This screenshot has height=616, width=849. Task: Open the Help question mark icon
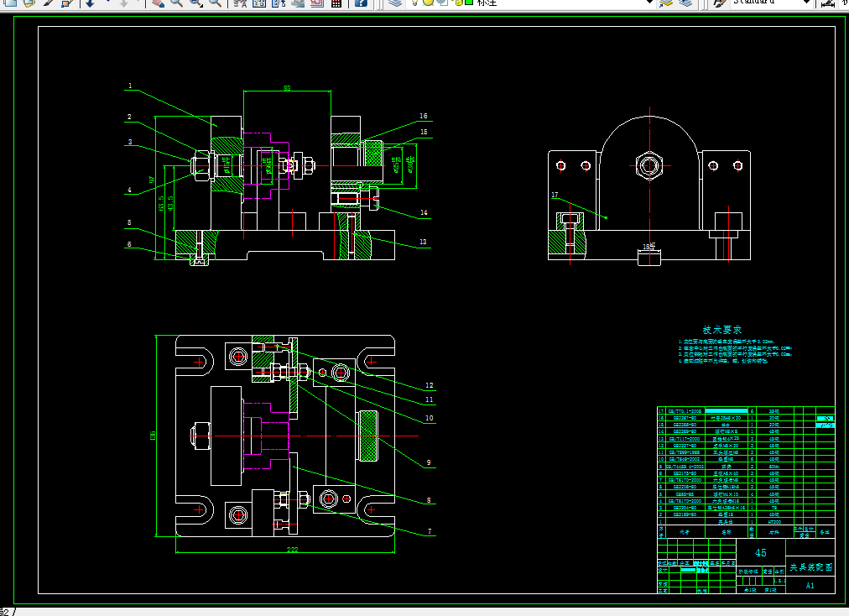pos(361,3)
